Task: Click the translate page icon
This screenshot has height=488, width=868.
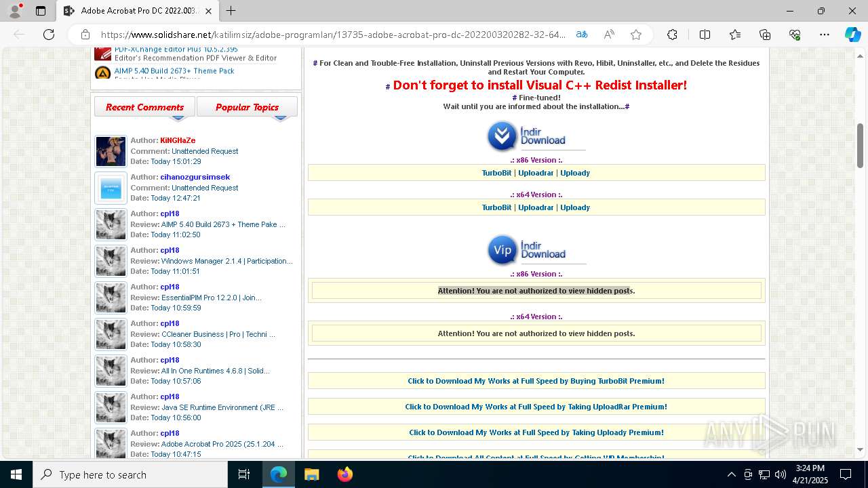Action: pyautogui.click(x=582, y=35)
